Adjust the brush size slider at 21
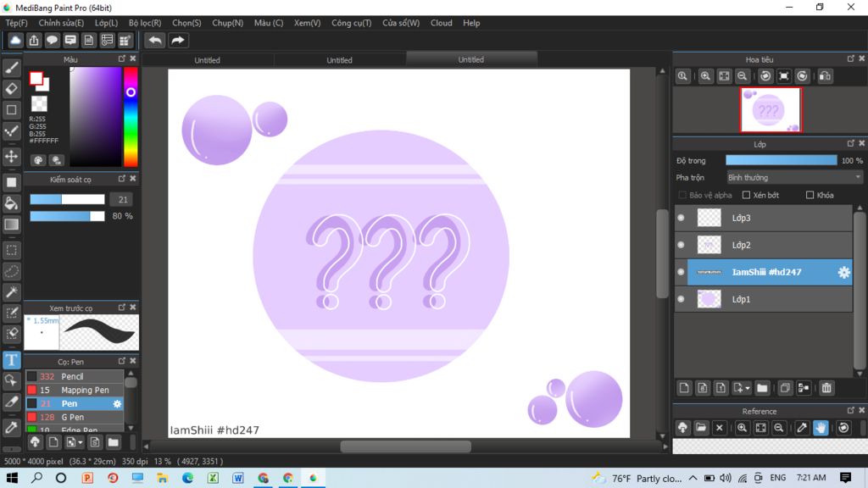 [x=67, y=199]
